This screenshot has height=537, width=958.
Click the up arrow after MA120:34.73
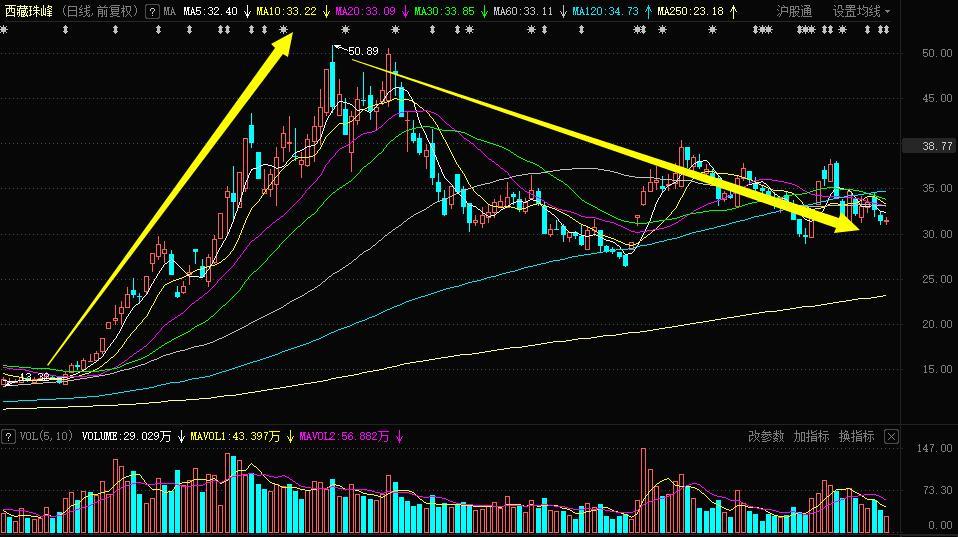tap(648, 11)
